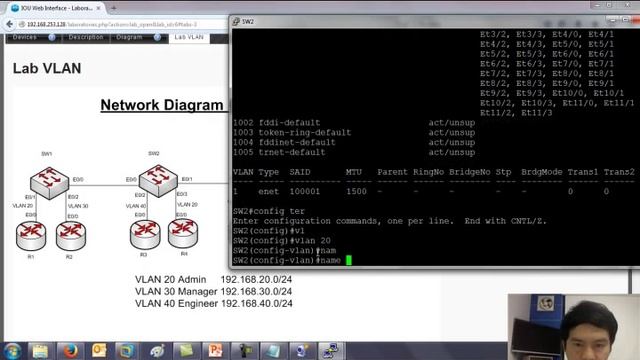Go back with the browser back arrow
The image size is (640, 360).
coord(9,24)
